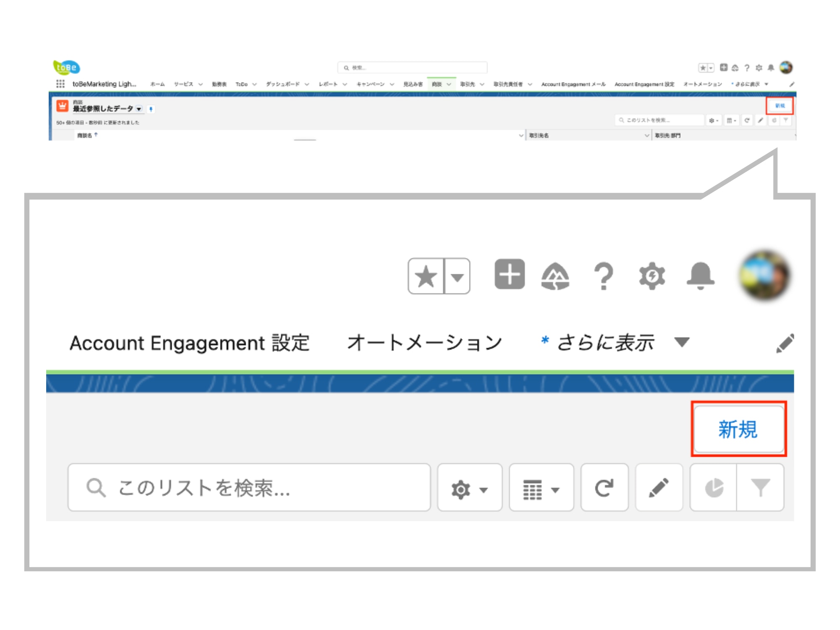Click the favorites star icon in enlarged callout
This screenshot has height=630, width=840.
(426, 276)
